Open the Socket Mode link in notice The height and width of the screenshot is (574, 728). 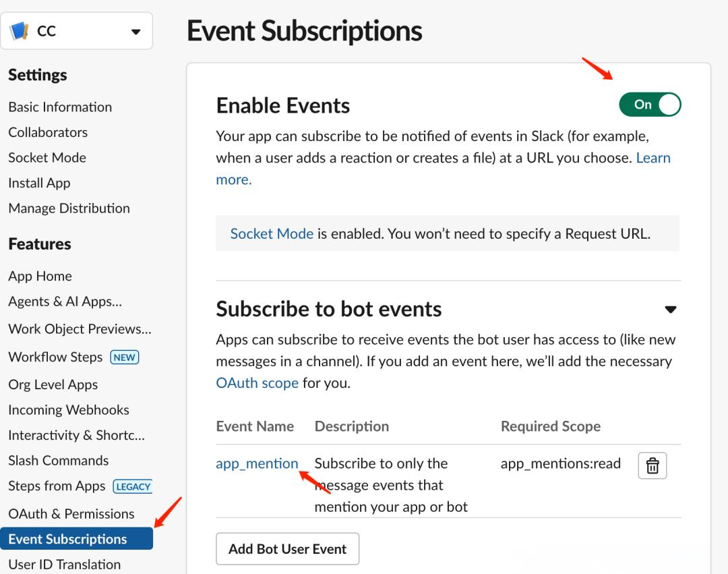point(272,233)
